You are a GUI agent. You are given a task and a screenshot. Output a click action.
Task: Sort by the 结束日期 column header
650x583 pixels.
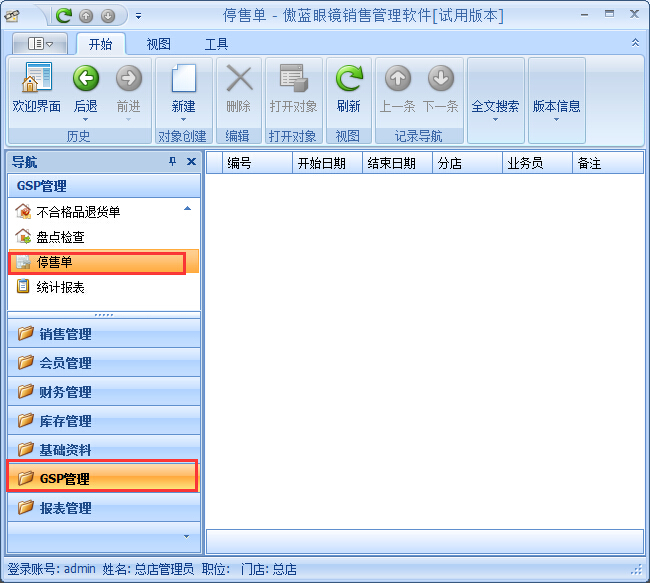(398, 163)
